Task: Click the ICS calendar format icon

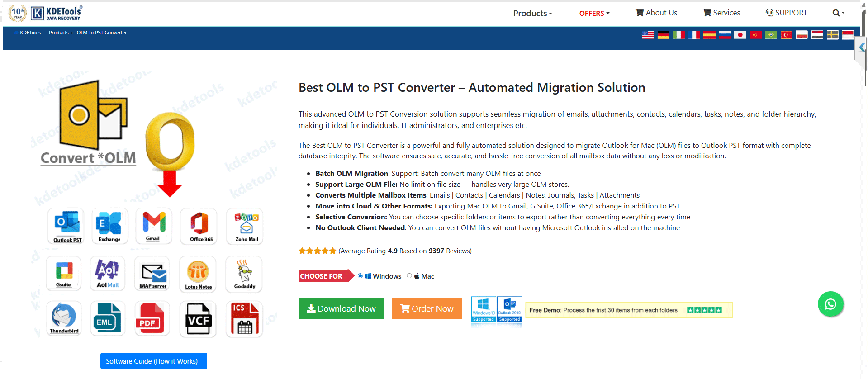Action: [244, 319]
